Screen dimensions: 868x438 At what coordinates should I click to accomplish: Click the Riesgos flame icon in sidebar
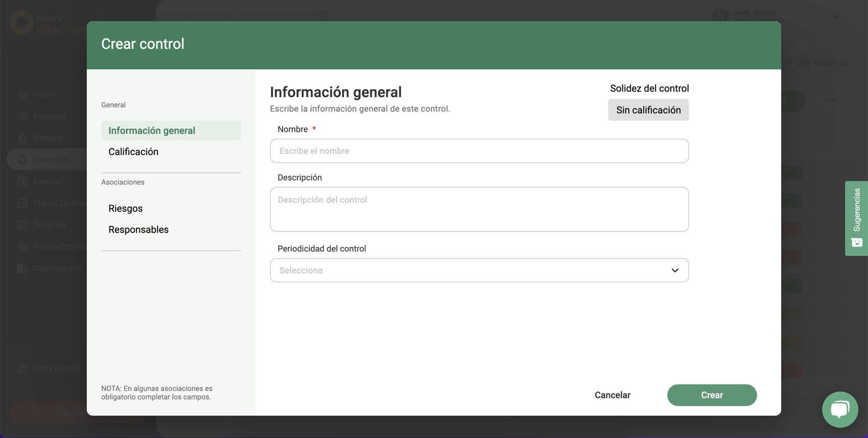pos(22,138)
